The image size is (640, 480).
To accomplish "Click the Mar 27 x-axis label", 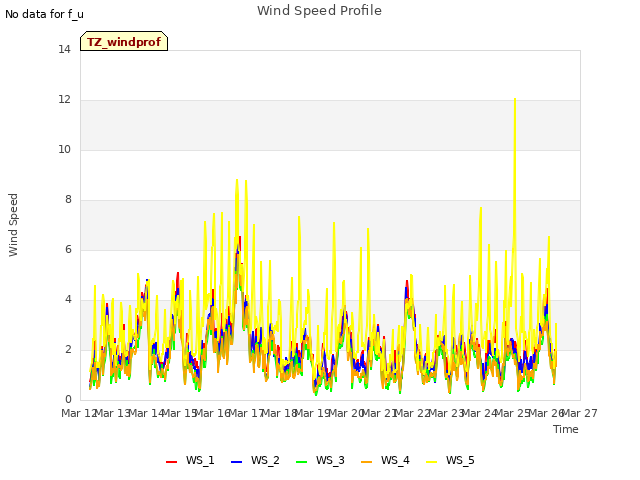I will 580,413.
